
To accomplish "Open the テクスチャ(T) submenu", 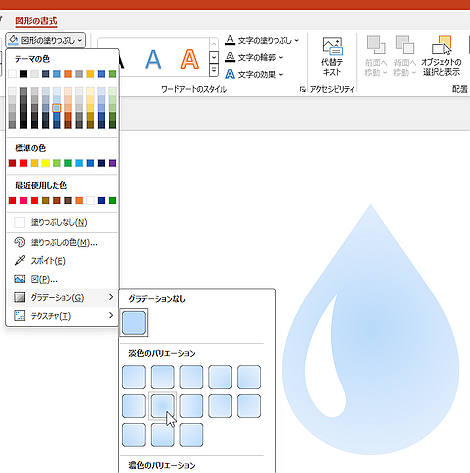I will [63, 316].
